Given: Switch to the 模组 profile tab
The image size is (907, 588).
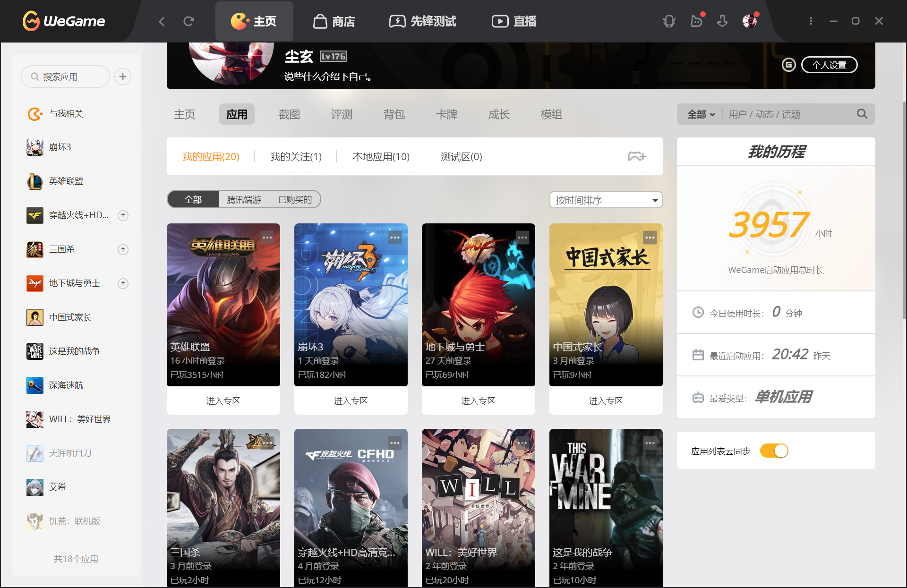Looking at the screenshot, I should pos(551,114).
